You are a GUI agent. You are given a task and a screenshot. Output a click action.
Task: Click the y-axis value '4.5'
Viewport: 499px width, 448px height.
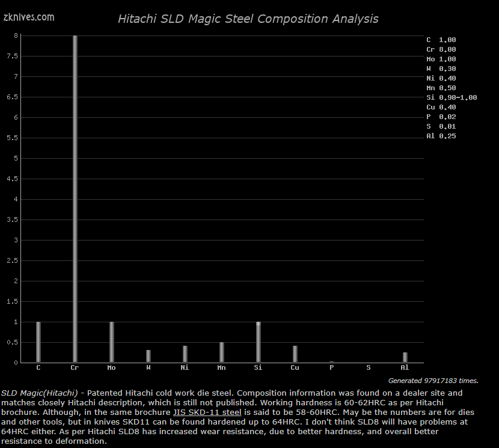pos(13,179)
